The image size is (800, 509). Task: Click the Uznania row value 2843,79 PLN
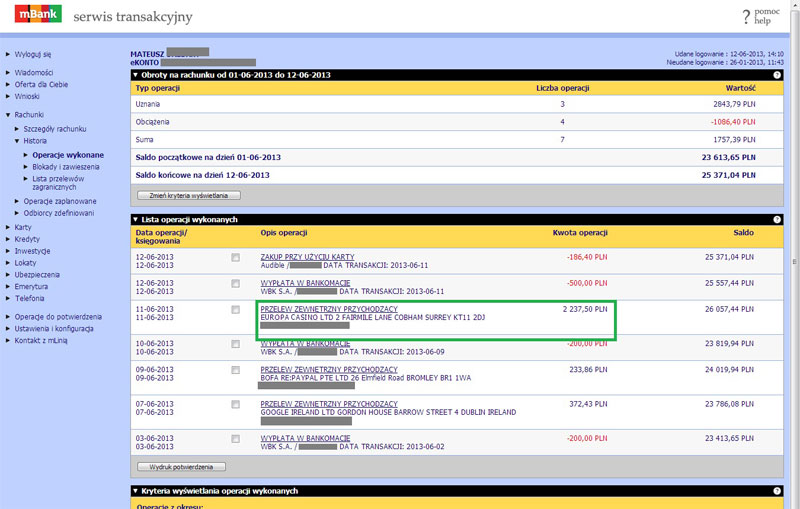point(734,104)
